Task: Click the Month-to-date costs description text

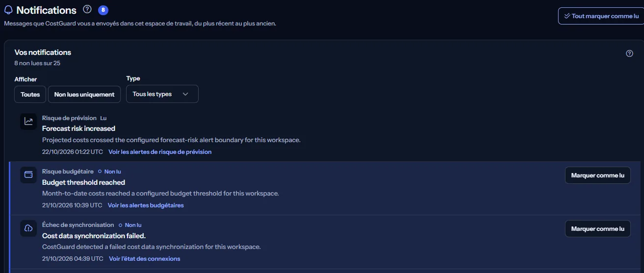Action: click(160, 194)
